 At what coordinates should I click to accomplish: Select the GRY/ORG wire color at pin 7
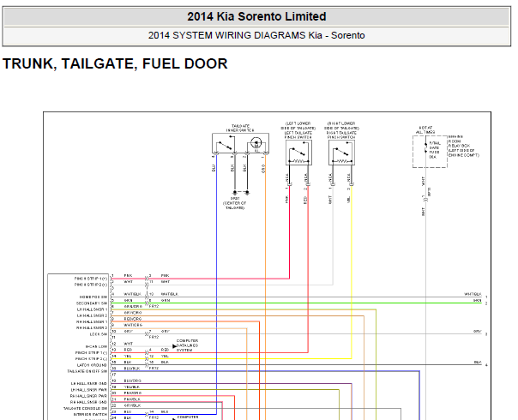tap(133, 313)
